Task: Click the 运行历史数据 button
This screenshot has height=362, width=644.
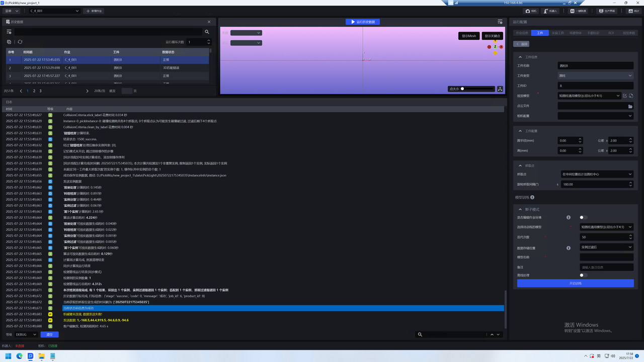Action: pos(363,22)
